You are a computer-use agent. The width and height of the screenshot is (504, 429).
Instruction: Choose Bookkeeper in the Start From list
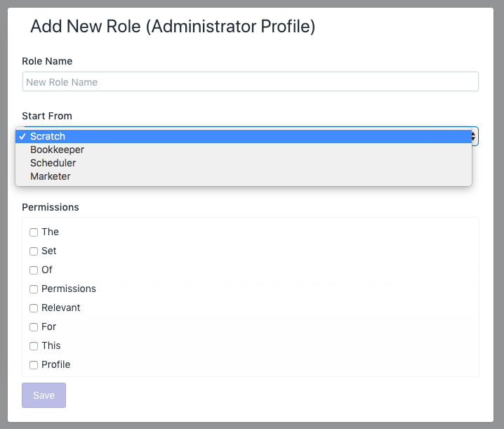[x=244, y=150]
